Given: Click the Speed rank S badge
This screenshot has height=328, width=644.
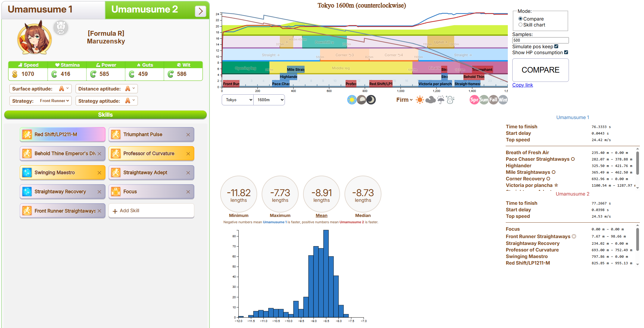Looking at the screenshot, I should (x=15, y=74).
